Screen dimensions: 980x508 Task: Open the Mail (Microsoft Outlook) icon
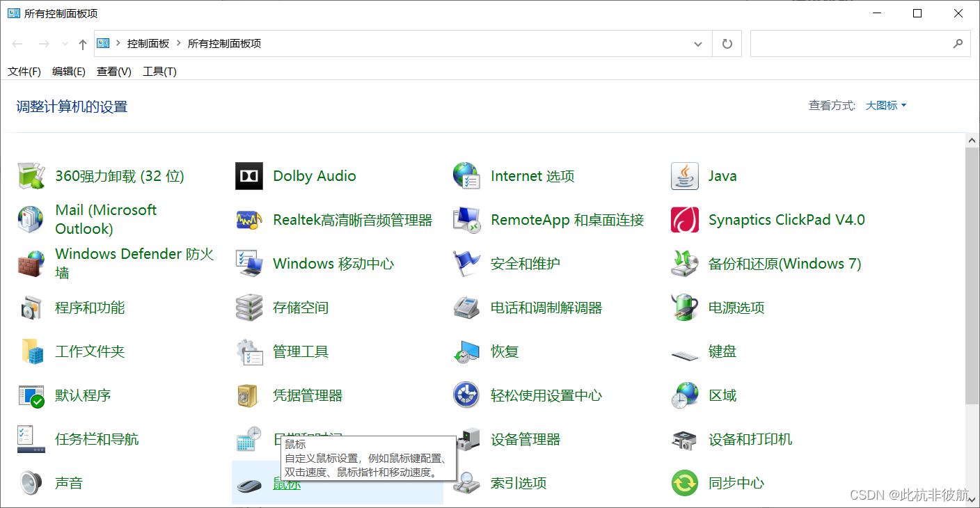coord(31,220)
